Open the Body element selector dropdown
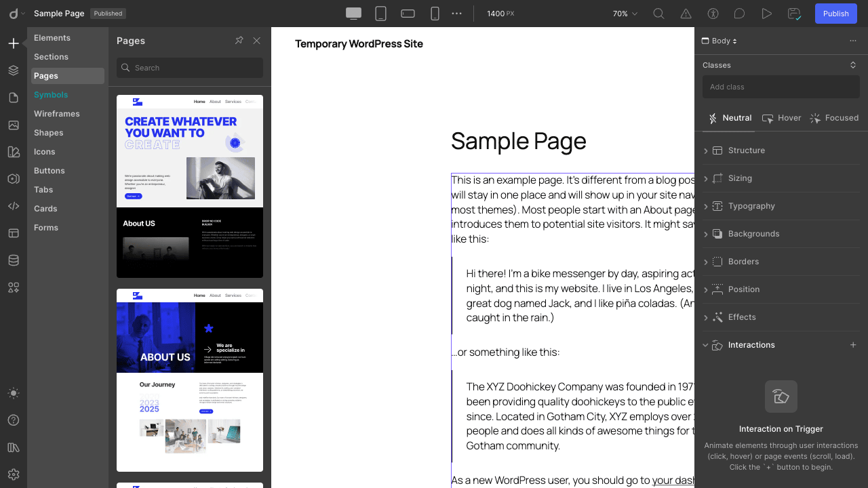 point(719,41)
